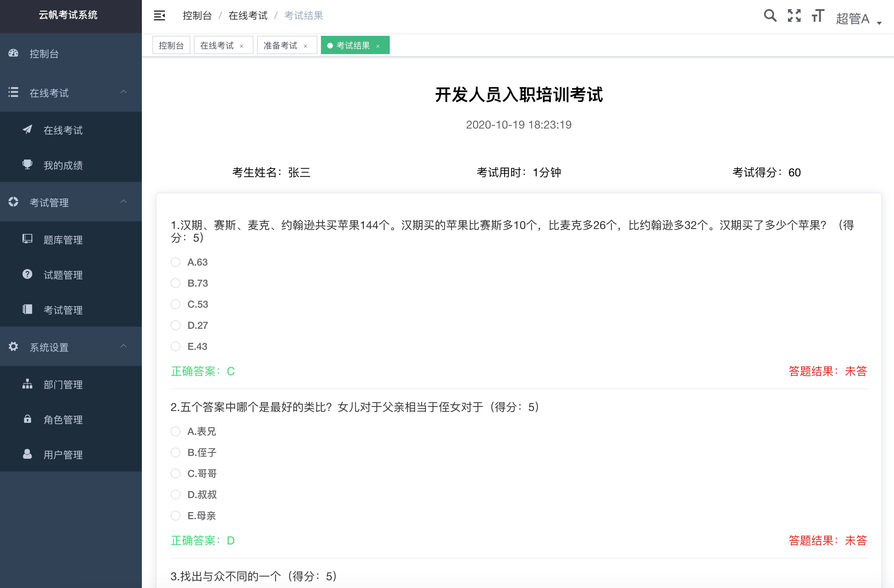Open 角色管理 via the lock icon
Image resolution: width=894 pixels, height=588 pixels.
(x=27, y=419)
